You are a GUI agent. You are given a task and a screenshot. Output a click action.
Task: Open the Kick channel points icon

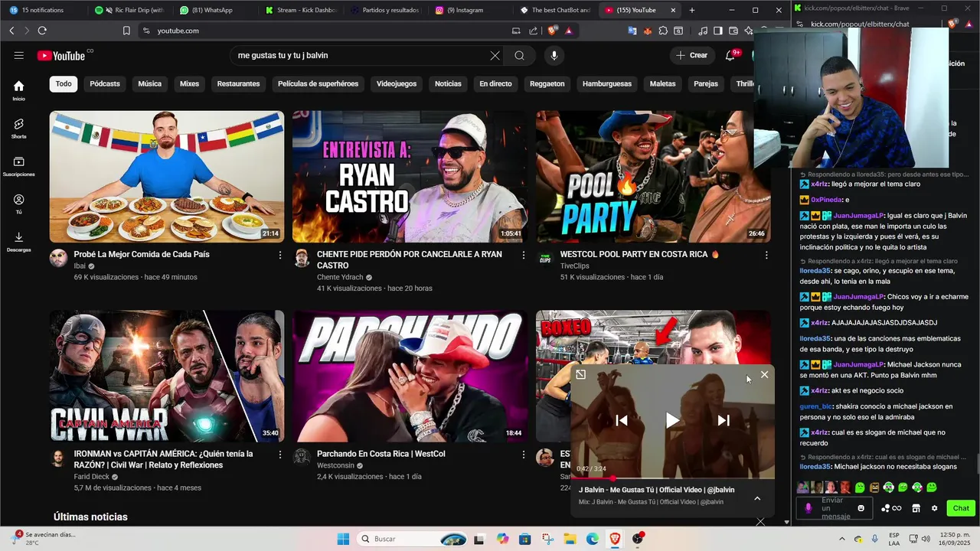891,508
